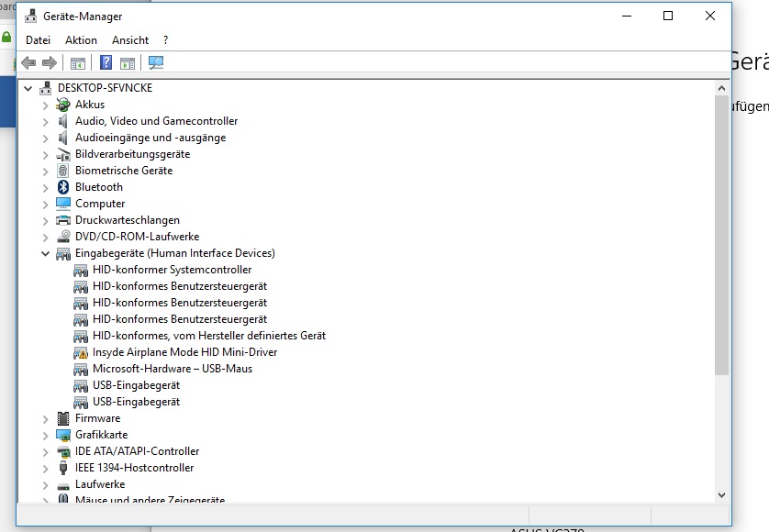Select Audio, Video und Gamecontroller label
Image resolution: width=769 pixels, height=532 pixels.
click(x=156, y=121)
